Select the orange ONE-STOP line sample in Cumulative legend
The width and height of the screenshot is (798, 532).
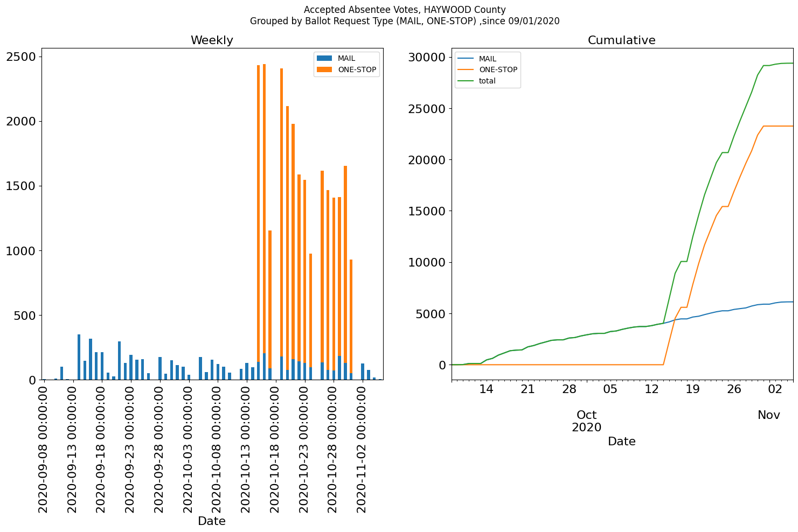point(466,70)
